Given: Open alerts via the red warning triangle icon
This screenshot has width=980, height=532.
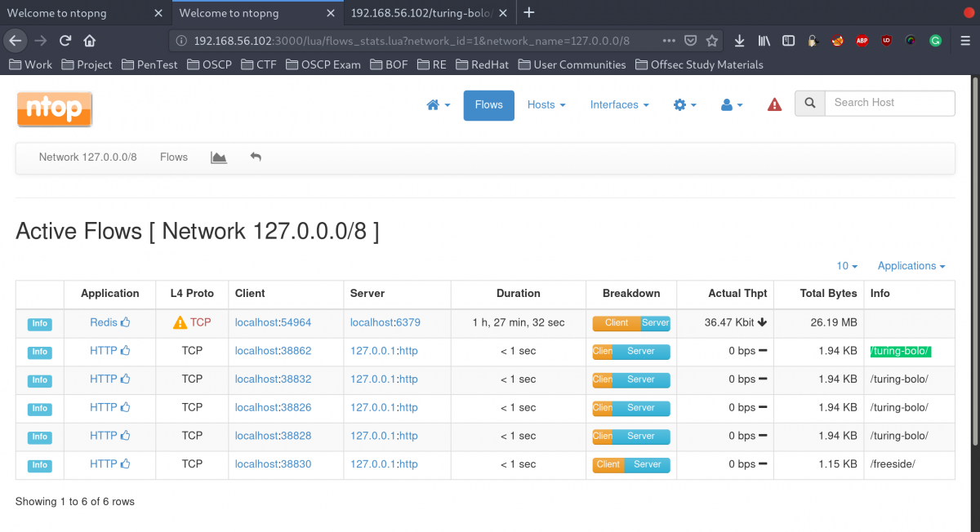Looking at the screenshot, I should 773,104.
